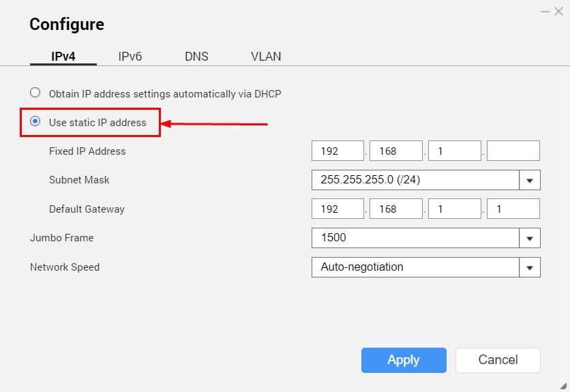Viewport: 570px width, 392px height.
Task: Switch to the IPv6 tab
Action: [130, 57]
